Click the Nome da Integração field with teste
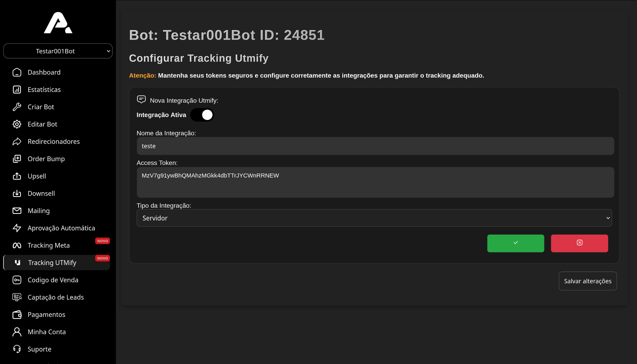 pos(375,146)
